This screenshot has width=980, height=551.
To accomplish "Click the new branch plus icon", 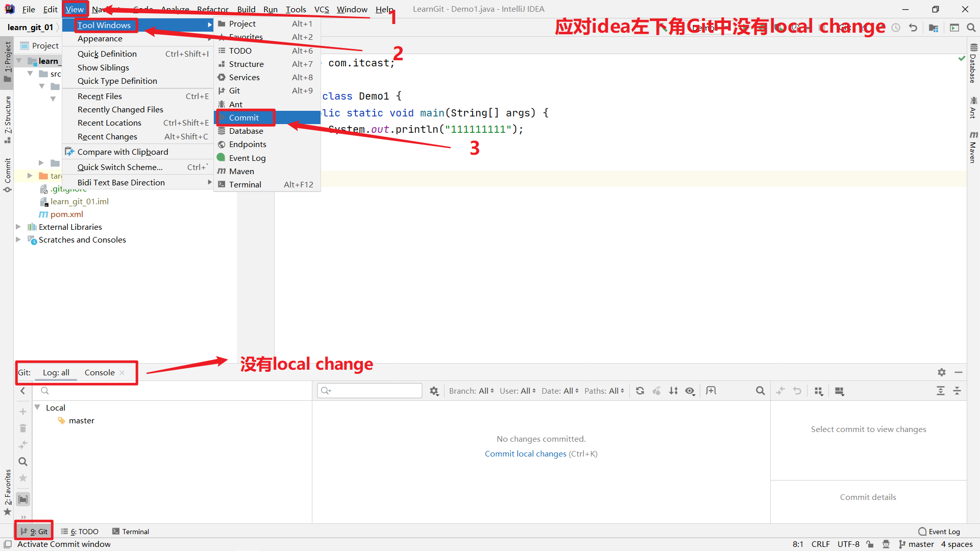I will point(23,412).
